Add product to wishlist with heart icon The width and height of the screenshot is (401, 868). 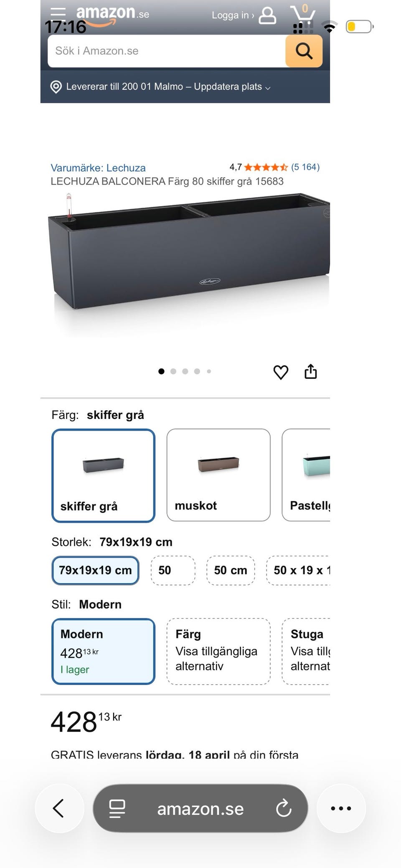click(281, 372)
